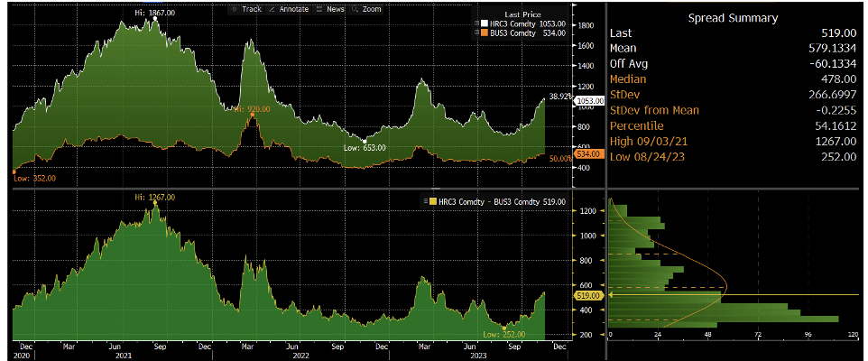Activate the Track tool label
This screenshot has height=361, width=868.
click(x=252, y=8)
